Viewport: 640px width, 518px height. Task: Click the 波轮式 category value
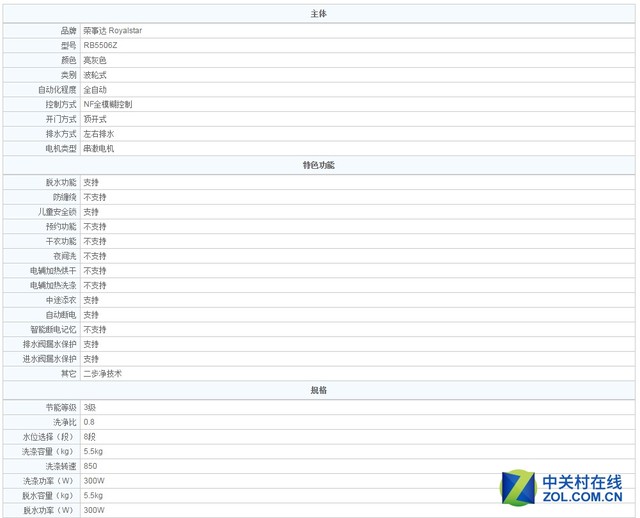click(95, 75)
